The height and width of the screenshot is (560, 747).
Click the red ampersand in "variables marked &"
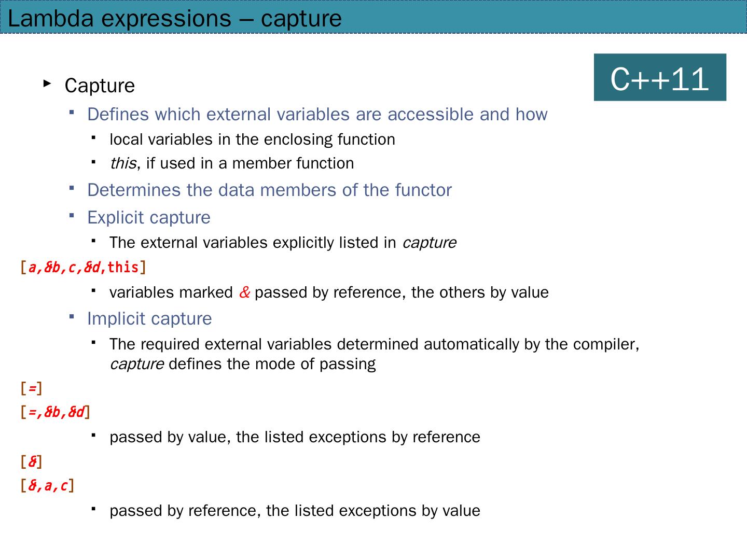point(245,292)
